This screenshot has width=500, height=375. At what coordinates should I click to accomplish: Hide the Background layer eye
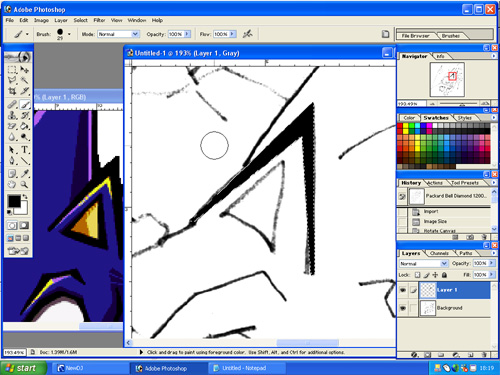pyautogui.click(x=403, y=308)
